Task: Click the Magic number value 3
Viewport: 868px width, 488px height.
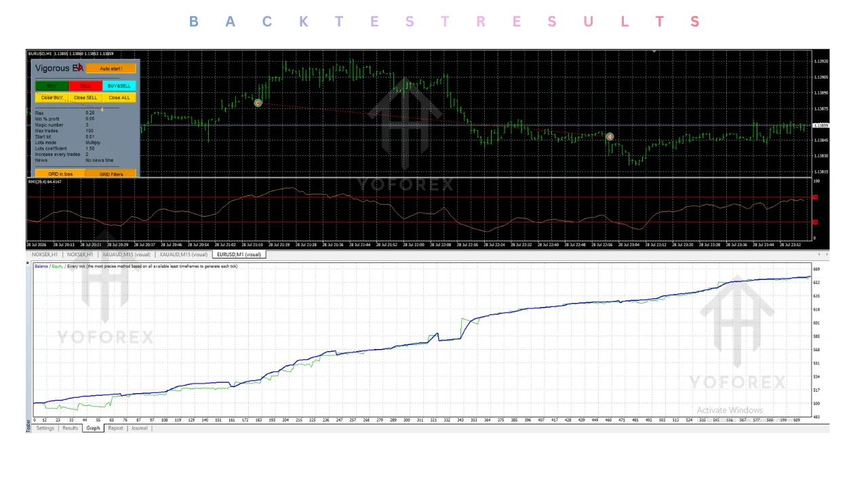Action: [87, 125]
